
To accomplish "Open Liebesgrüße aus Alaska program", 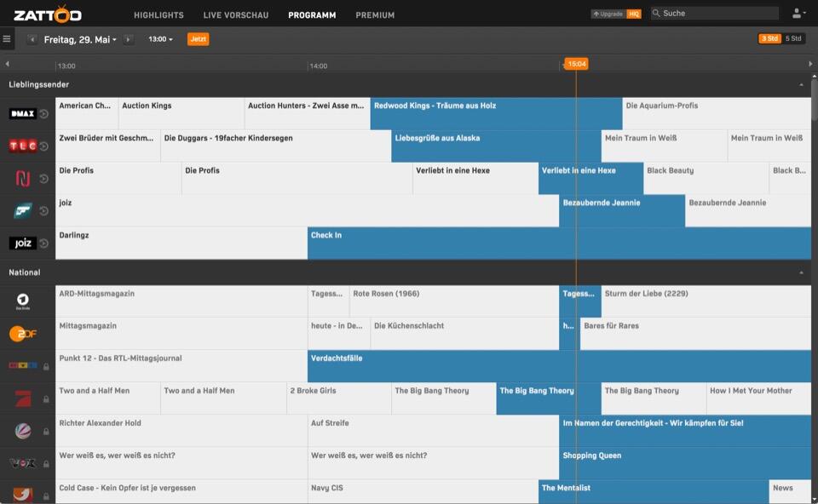I will click(x=496, y=146).
